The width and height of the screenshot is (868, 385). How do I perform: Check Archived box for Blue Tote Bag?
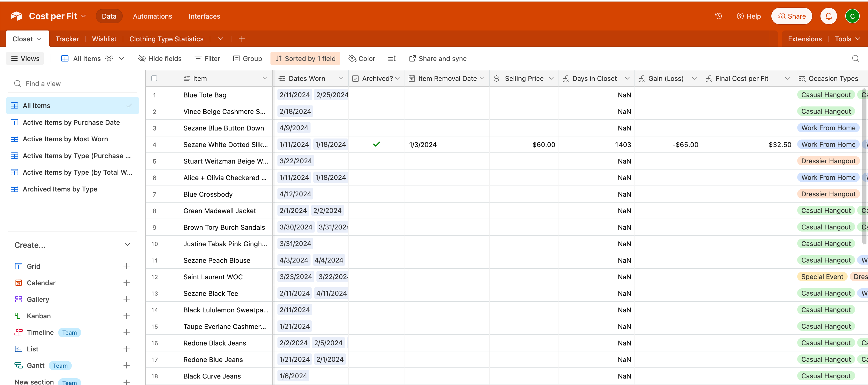(x=376, y=95)
